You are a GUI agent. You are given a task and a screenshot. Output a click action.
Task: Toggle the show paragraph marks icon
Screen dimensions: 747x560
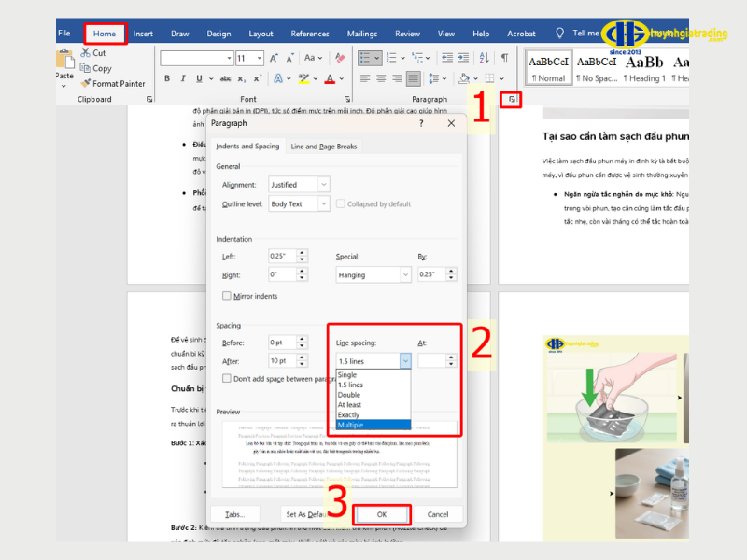(504, 58)
